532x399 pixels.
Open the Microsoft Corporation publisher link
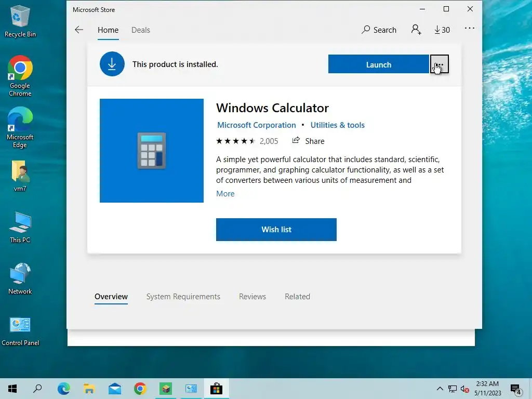(x=256, y=125)
